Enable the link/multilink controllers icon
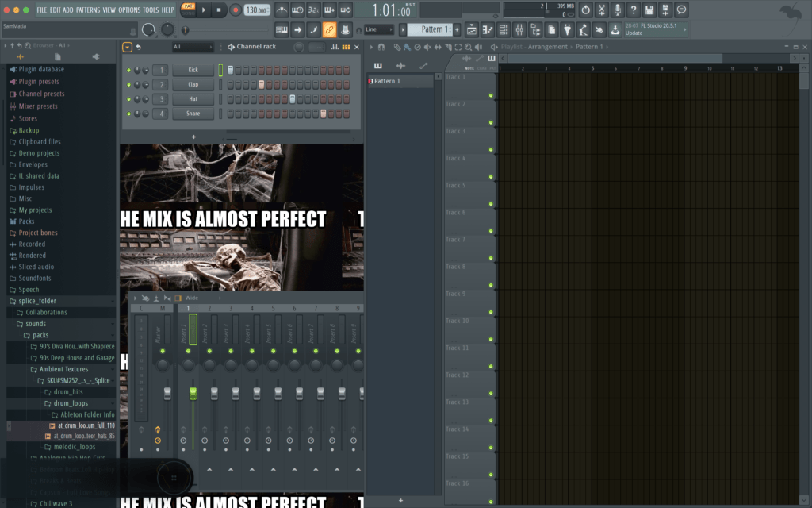The height and width of the screenshot is (508, 812). [x=329, y=29]
